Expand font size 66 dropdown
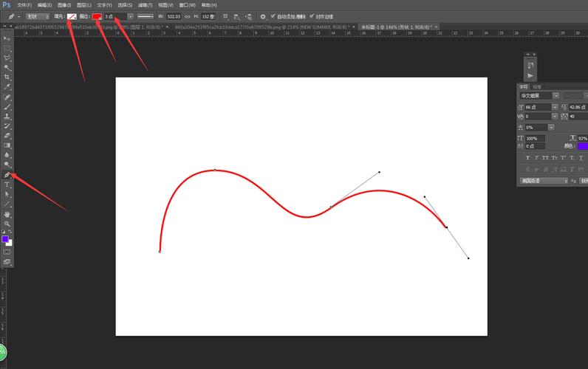Image resolution: width=588 pixels, height=369 pixels. pos(555,107)
